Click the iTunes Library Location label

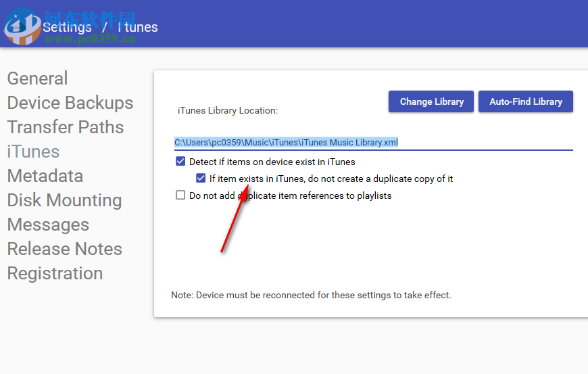click(x=228, y=111)
